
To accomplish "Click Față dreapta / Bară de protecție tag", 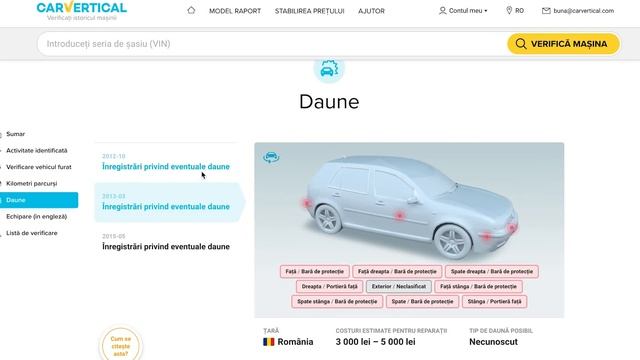I will tap(397, 271).
